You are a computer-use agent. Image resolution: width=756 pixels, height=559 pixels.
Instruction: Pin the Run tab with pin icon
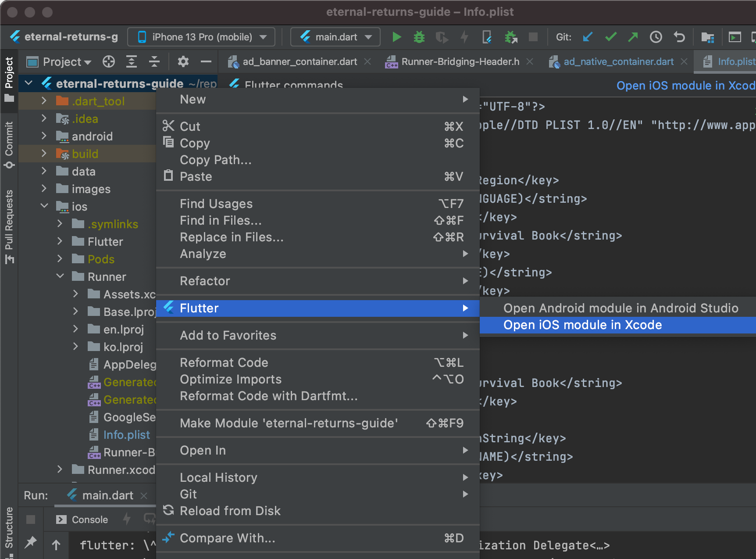pos(31,542)
